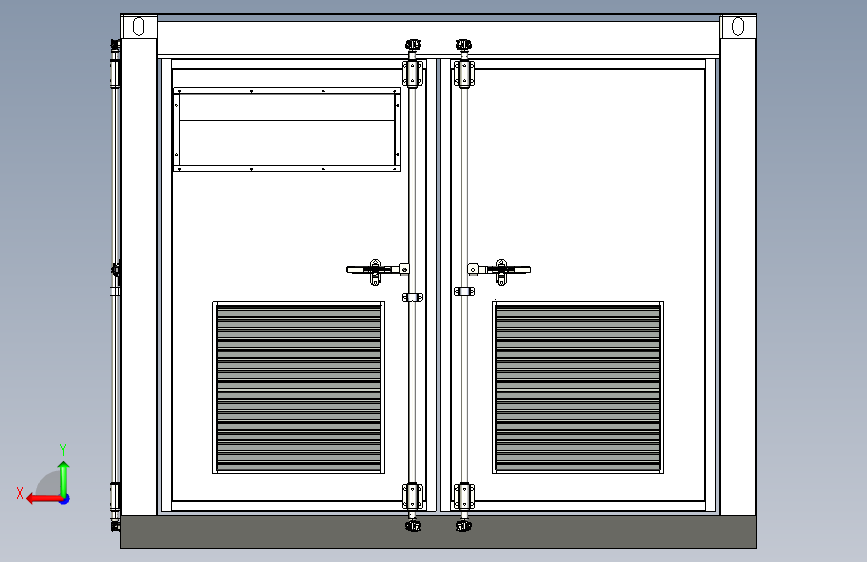This screenshot has height=562, width=867.
Task: Select the top header beam of the container
Action: pos(438,38)
